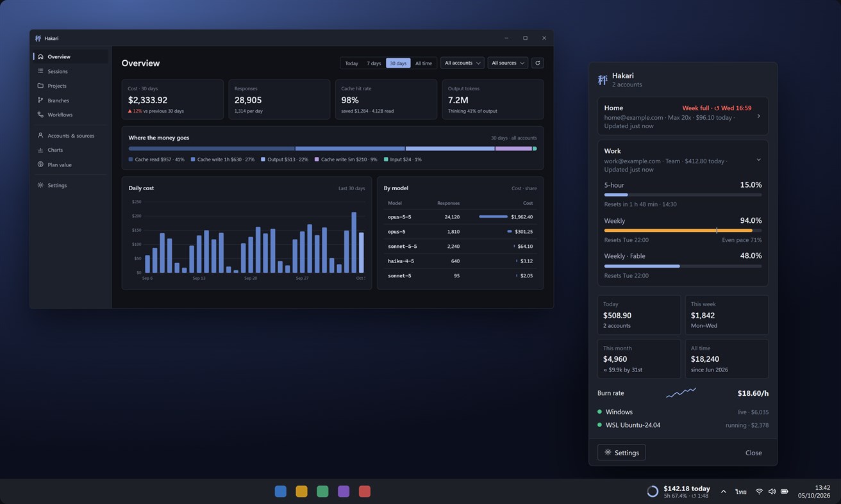The width and height of the screenshot is (841, 504).
Task: Click the taskbar input language indicator
Action: coord(741,491)
